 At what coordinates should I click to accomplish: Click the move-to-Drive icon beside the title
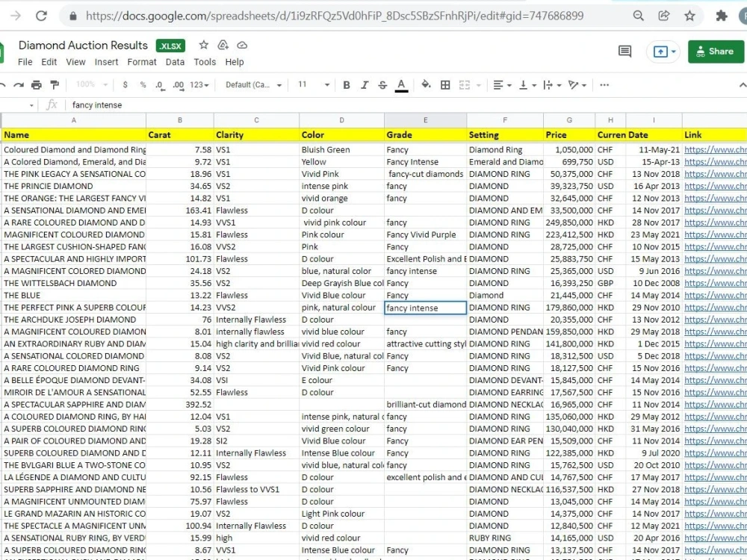pyautogui.click(x=223, y=45)
